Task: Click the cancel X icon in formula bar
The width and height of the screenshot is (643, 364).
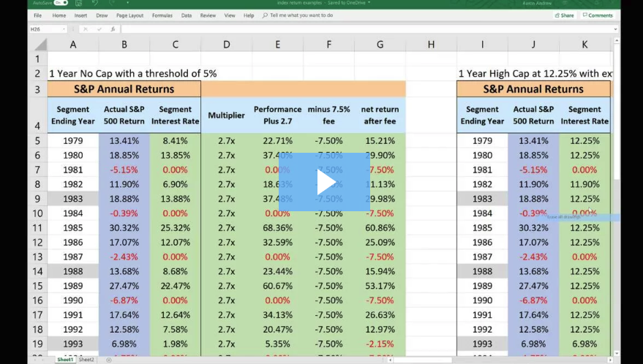Action: [86, 29]
